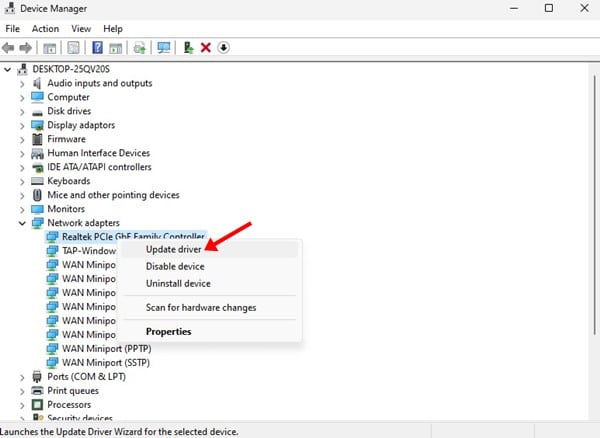Open Properties from the context menu

point(209,332)
